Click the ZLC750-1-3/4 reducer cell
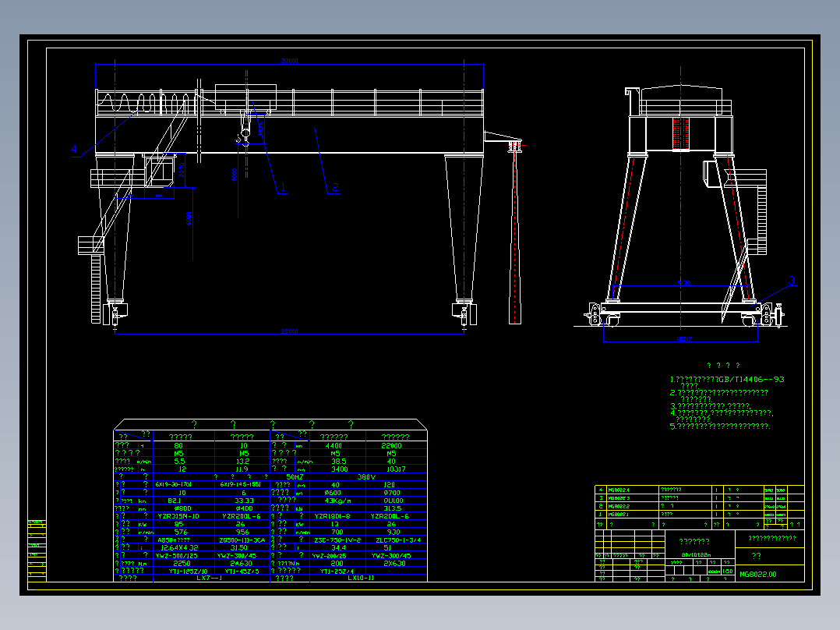 pos(398,540)
